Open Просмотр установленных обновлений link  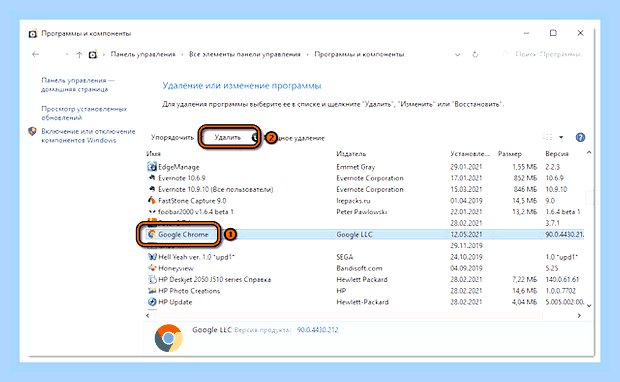pos(84,113)
